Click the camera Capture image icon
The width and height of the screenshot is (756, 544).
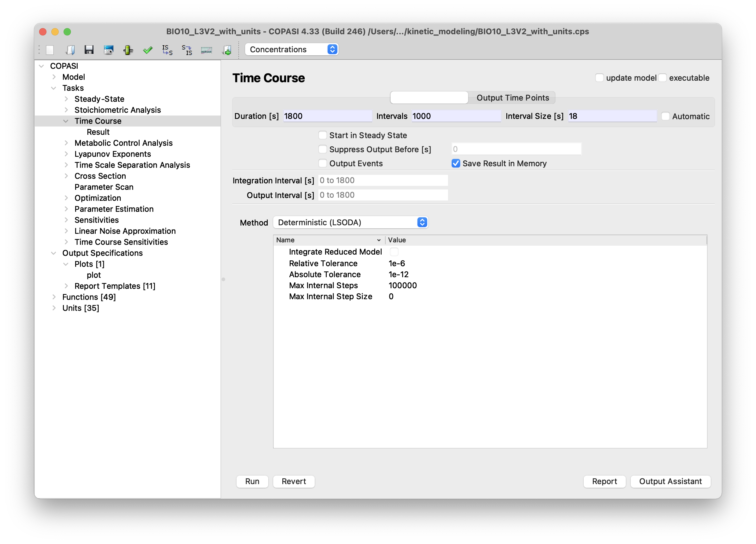point(109,50)
